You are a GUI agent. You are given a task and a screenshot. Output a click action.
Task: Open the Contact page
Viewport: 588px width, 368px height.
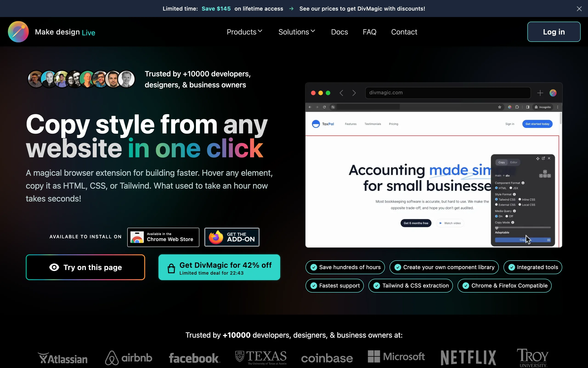(x=404, y=32)
